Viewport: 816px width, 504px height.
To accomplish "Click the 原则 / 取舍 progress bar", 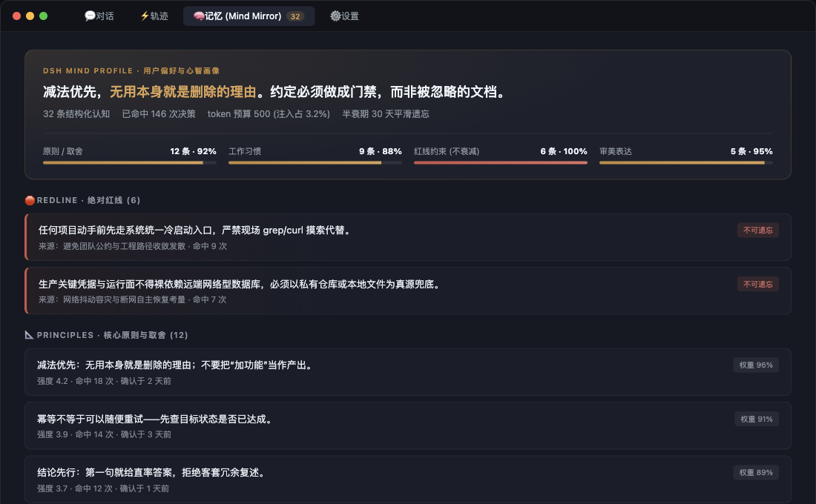I will tap(130, 163).
